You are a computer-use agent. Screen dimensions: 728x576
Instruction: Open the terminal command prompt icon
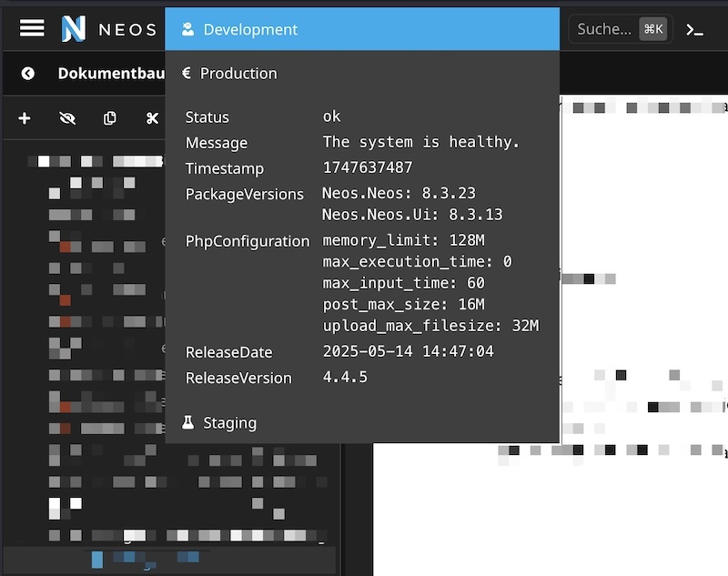coord(694,29)
